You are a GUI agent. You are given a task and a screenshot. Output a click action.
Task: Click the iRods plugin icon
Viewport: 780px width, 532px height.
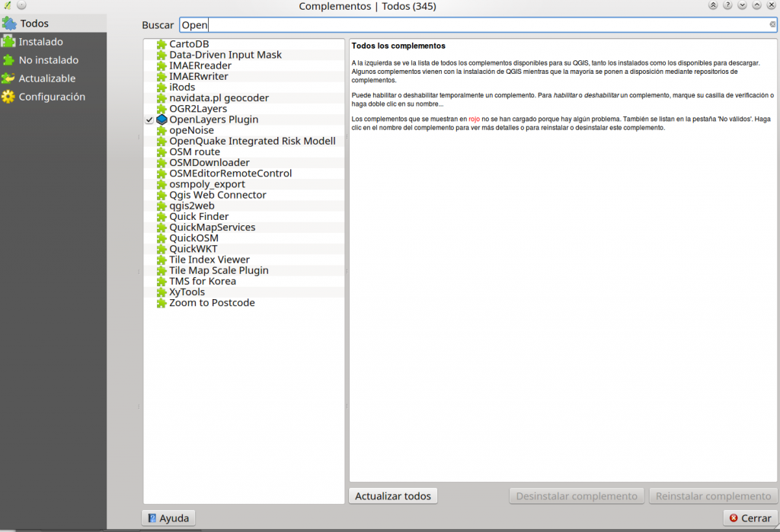point(161,88)
